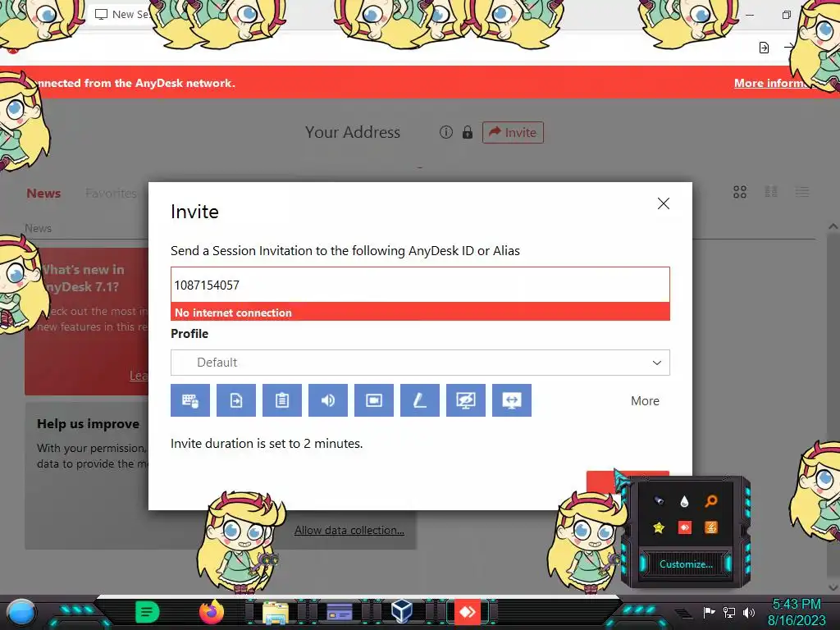Open the Allow data collection link
Image resolution: width=840 pixels, height=630 pixels.
click(349, 531)
